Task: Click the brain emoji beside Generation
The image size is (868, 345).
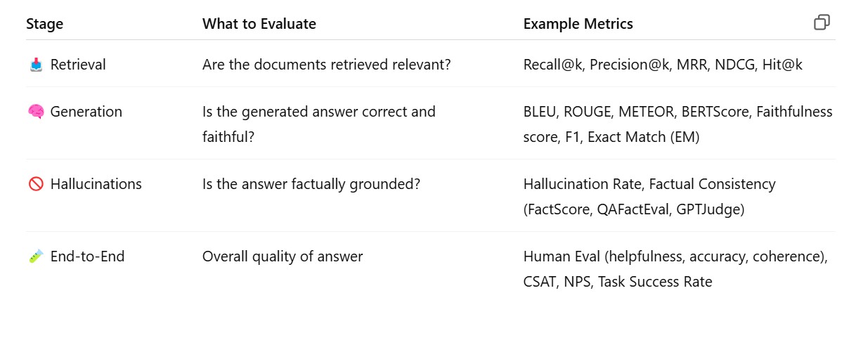Action: (x=36, y=112)
